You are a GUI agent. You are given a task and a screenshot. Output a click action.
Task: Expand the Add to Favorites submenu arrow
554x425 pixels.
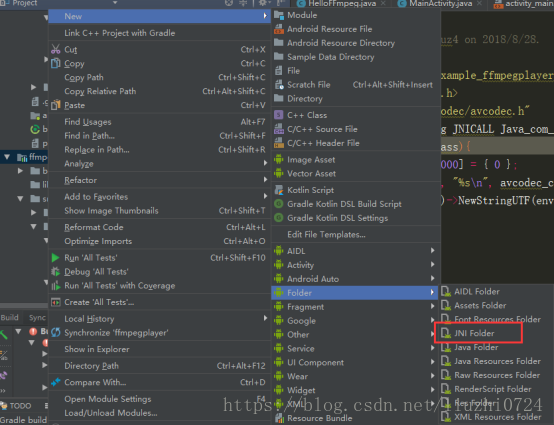(x=265, y=196)
